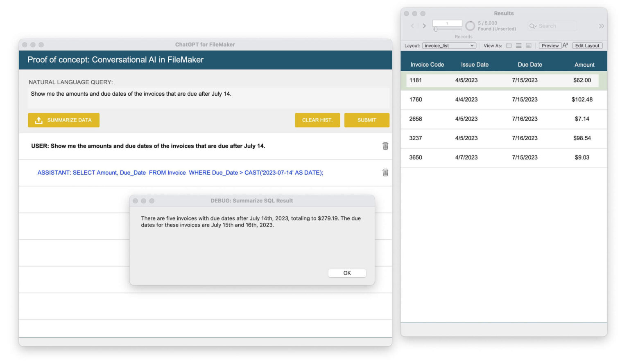Switch to Form view
The height and width of the screenshot is (364, 629).
(x=509, y=46)
